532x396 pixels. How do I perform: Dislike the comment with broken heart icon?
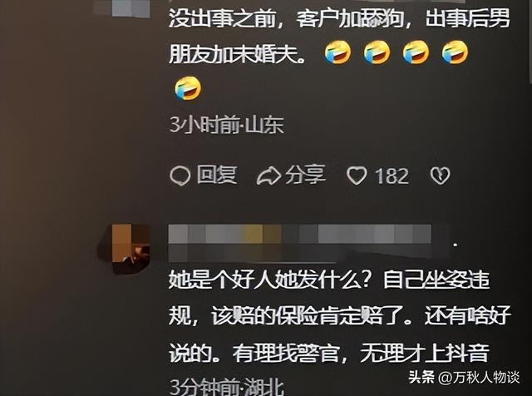(440, 176)
